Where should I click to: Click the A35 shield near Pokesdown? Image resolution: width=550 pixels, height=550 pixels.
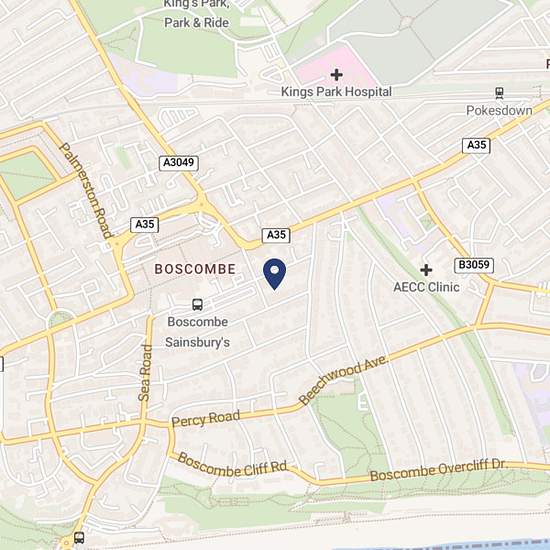point(476,146)
